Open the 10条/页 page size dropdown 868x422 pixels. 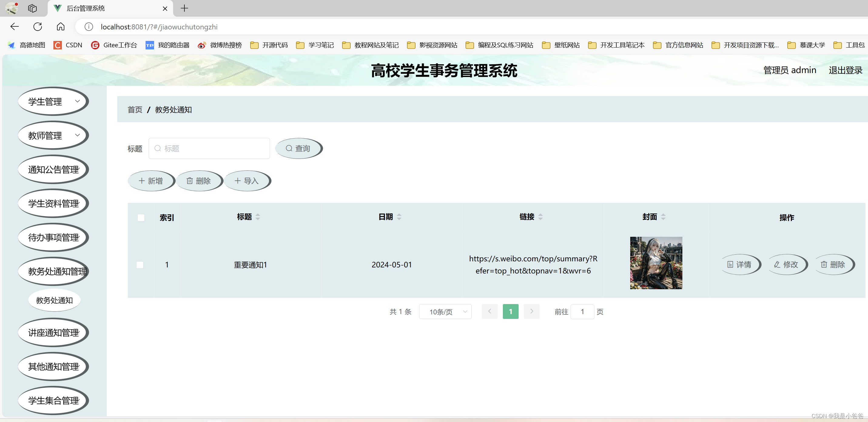pos(445,312)
